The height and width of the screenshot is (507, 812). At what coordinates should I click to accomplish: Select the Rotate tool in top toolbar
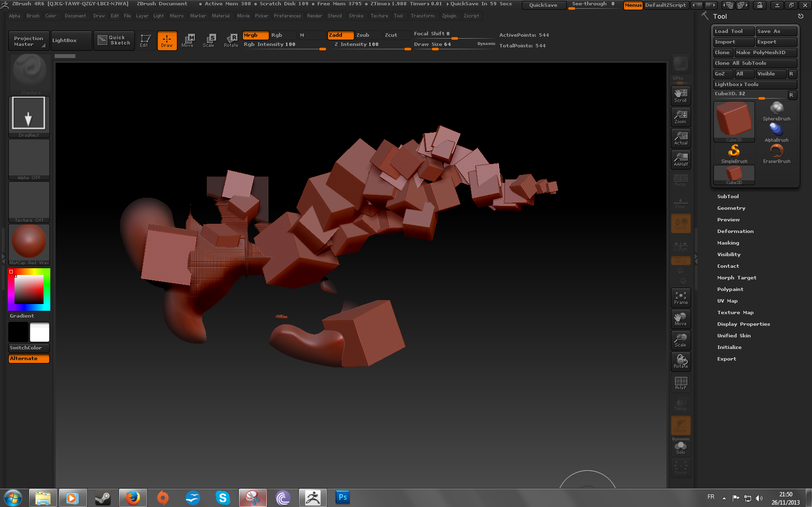coord(231,40)
